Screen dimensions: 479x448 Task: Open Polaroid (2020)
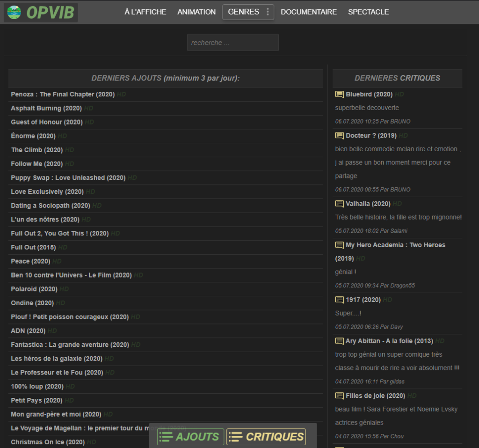coord(34,289)
